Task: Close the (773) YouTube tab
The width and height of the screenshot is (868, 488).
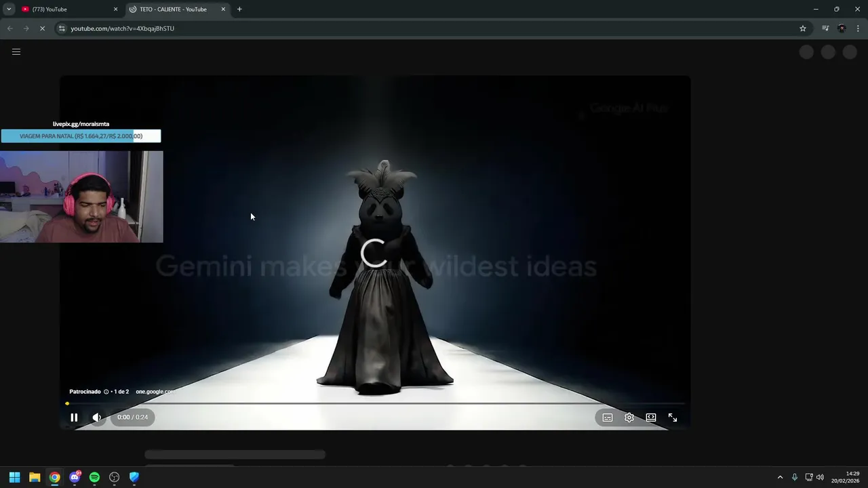Action: (x=115, y=9)
